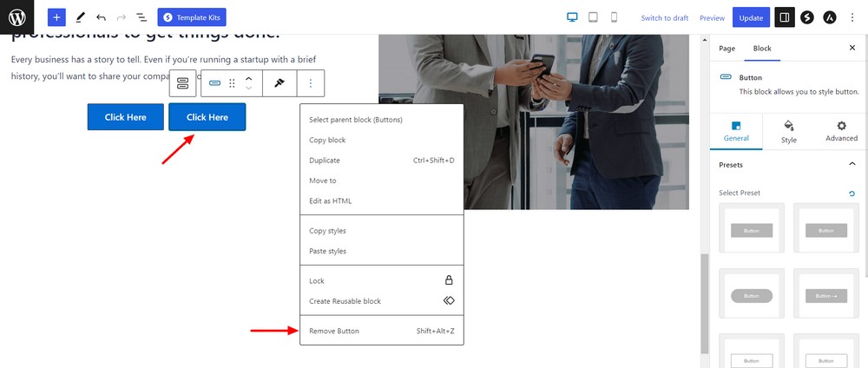Choose Remove Button from menu
868x368 pixels.
click(x=382, y=331)
